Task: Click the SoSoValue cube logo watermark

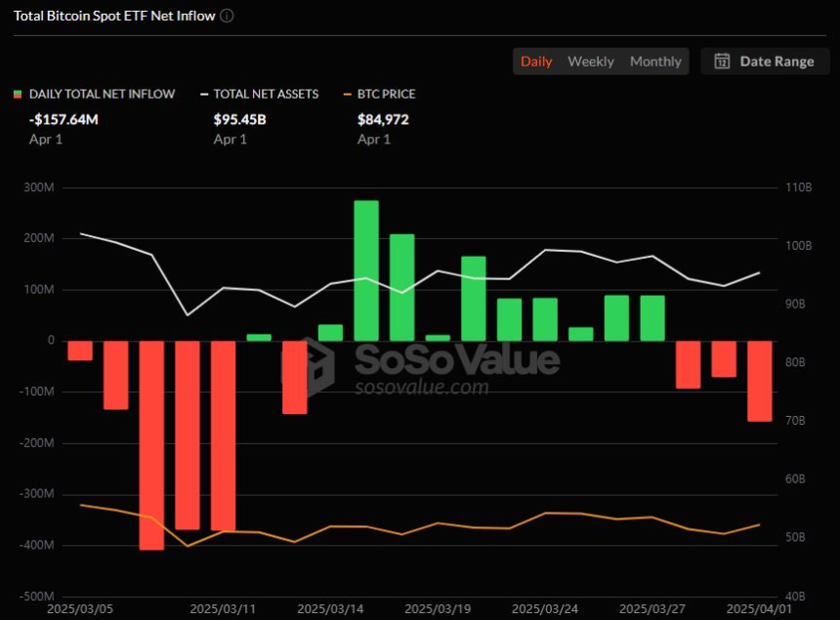Action: pos(309,367)
